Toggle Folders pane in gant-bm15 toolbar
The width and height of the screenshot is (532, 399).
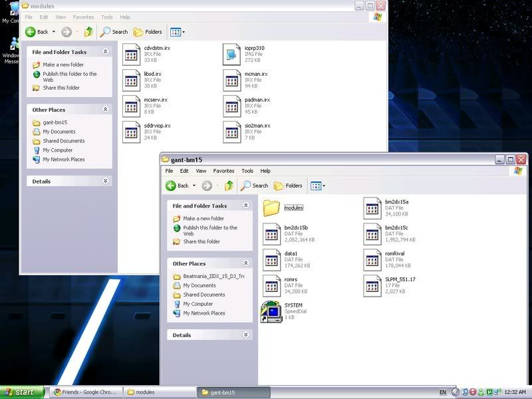tap(288, 186)
